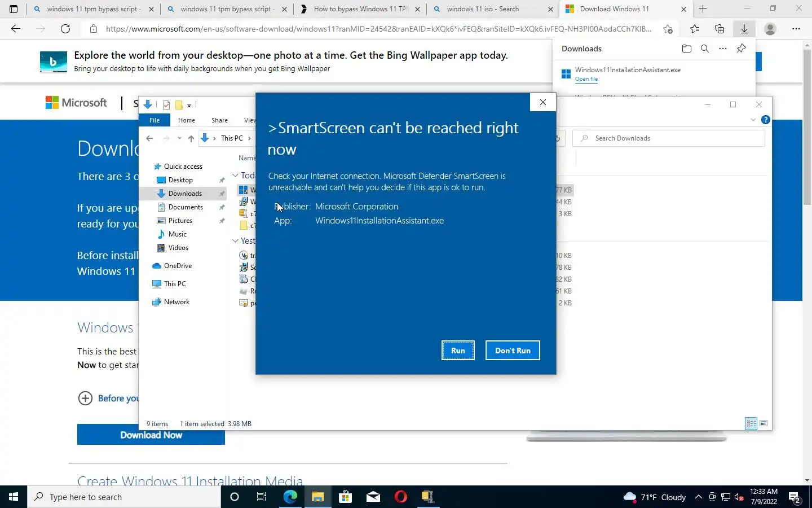Viewport: 812px width, 508px height.
Task: Click the Windows Start button
Action: [x=14, y=497]
